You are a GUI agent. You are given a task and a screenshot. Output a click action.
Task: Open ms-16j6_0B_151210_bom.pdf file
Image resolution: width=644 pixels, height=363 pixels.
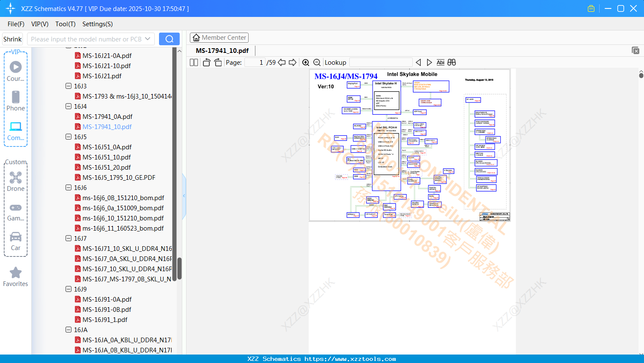click(x=123, y=198)
